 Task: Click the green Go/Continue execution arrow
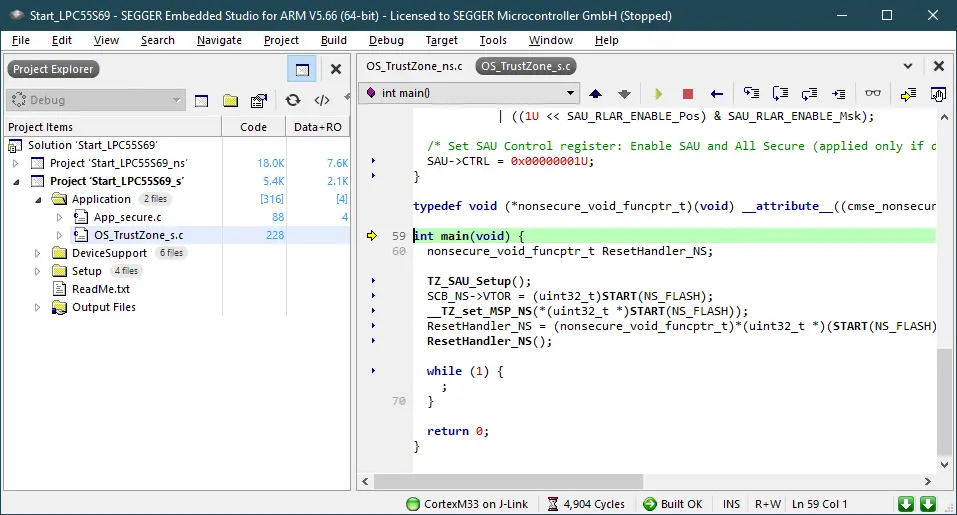click(x=658, y=93)
